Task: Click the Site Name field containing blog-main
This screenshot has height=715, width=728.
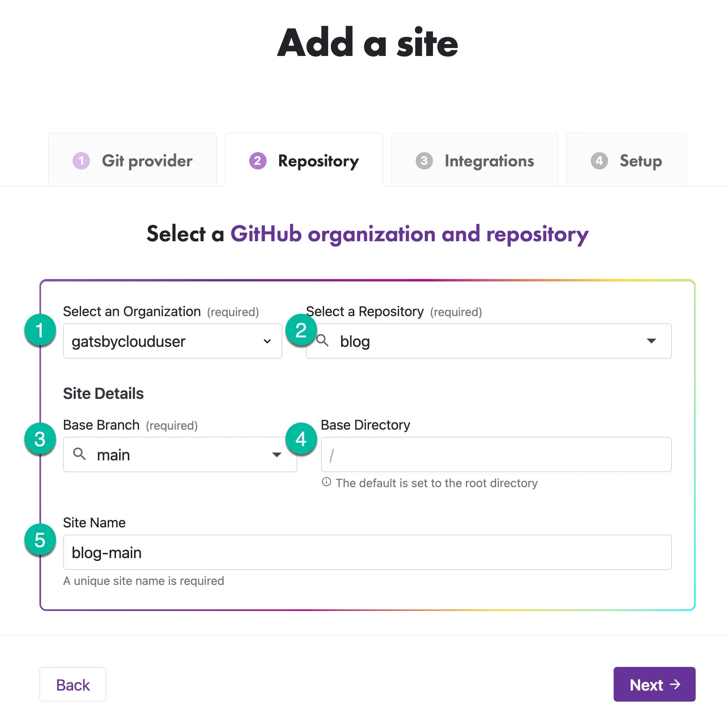Action: (367, 552)
